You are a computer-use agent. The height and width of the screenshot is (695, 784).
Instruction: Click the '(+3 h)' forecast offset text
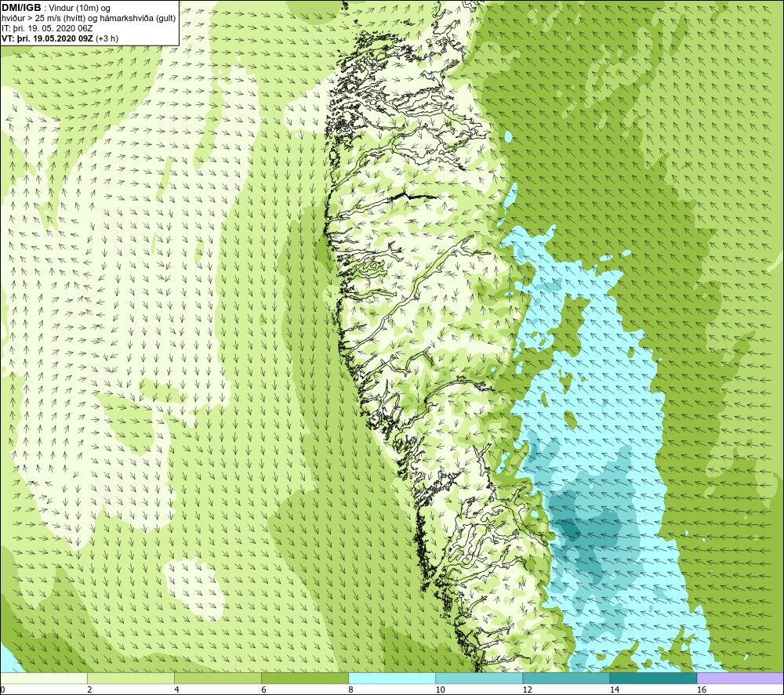click(x=107, y=38)
